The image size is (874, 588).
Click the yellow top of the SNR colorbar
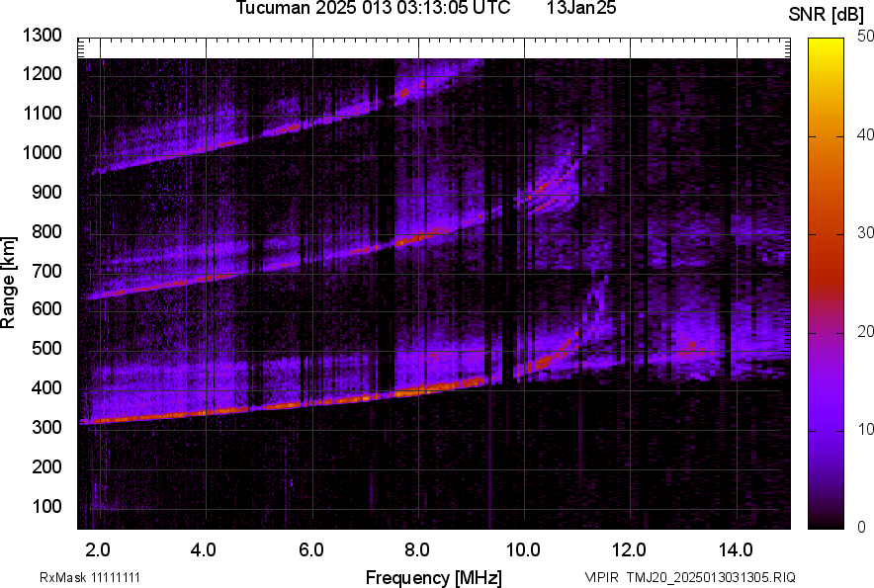826,45
